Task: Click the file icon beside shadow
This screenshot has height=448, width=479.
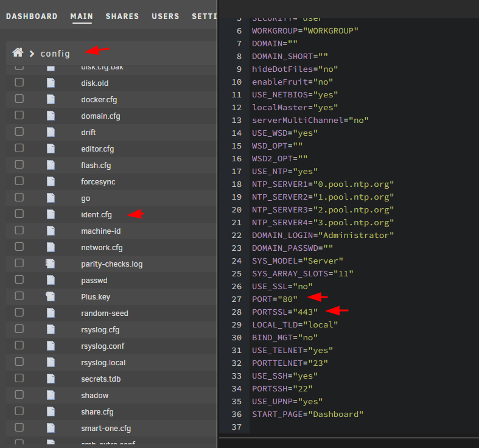Action: click(51, 395)
